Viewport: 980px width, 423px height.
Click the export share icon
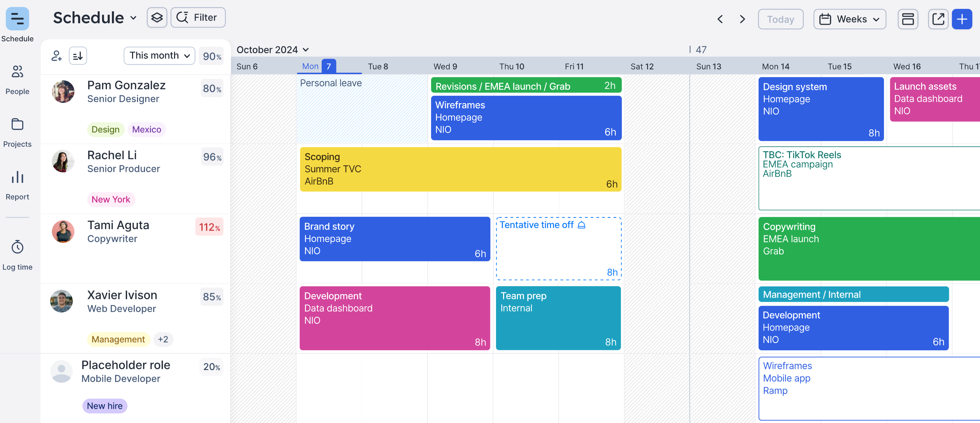(938, 19)
